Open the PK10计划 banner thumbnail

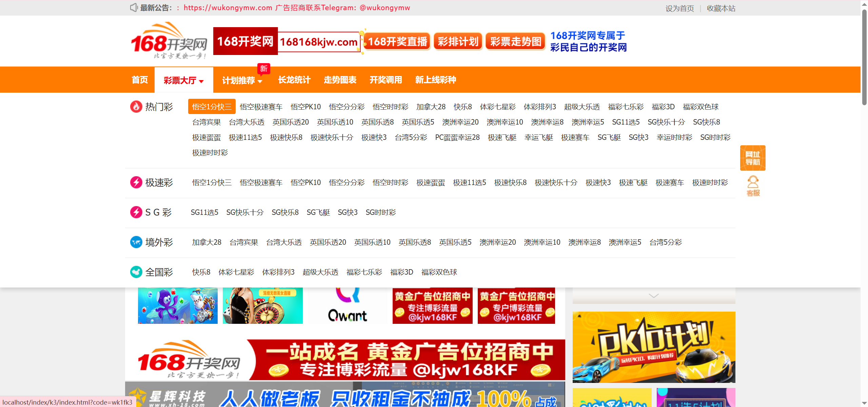[x=653, y=347]
